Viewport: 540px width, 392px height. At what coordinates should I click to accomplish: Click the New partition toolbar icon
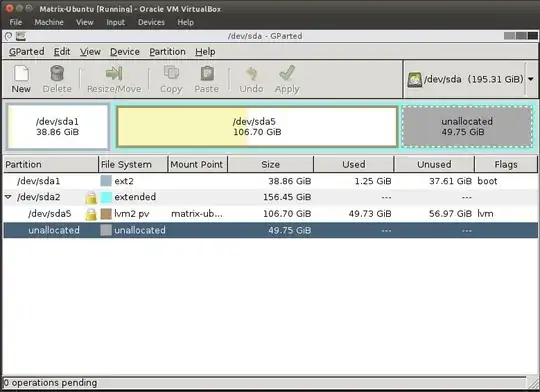(x=21, y=73)
